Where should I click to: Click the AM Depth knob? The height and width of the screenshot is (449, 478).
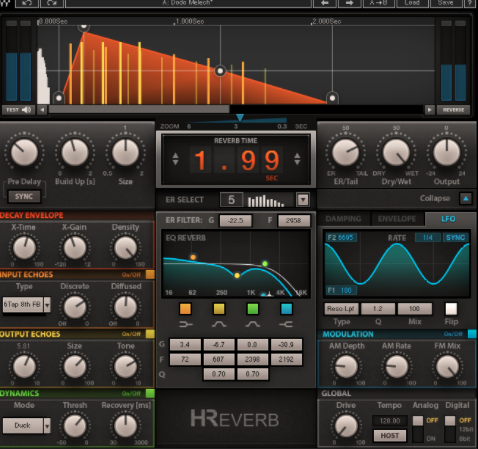[346, 367]
